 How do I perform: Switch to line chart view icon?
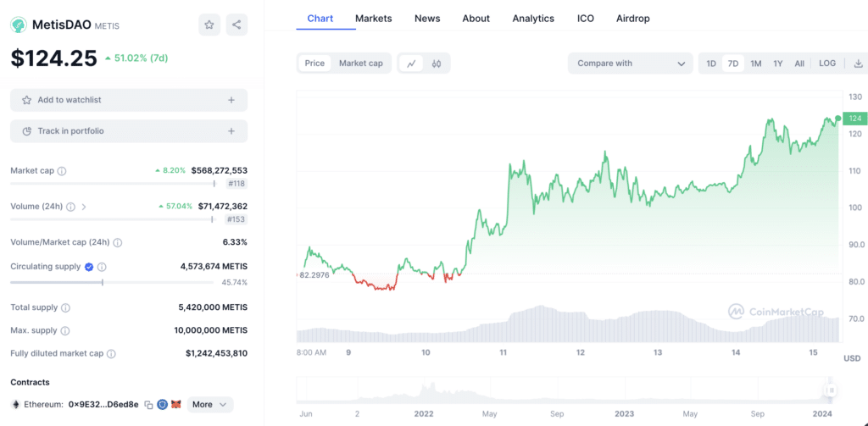click(411, 63)
